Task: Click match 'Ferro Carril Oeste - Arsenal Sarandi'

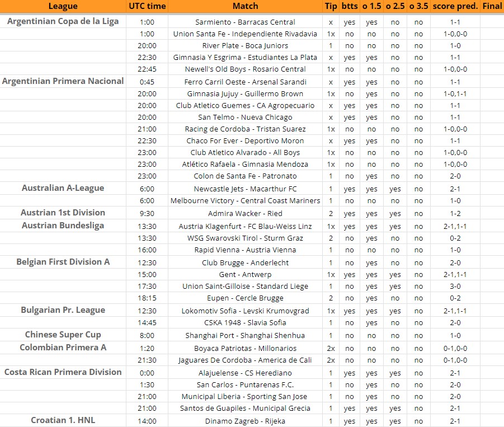Action: 245,82
